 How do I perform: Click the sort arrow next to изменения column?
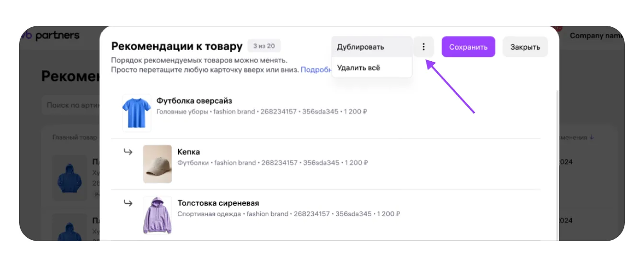592,137
